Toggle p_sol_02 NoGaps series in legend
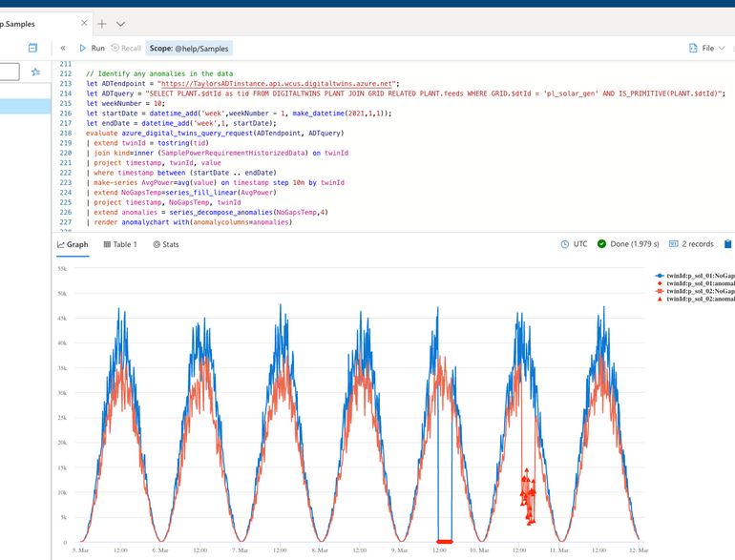 699,291
